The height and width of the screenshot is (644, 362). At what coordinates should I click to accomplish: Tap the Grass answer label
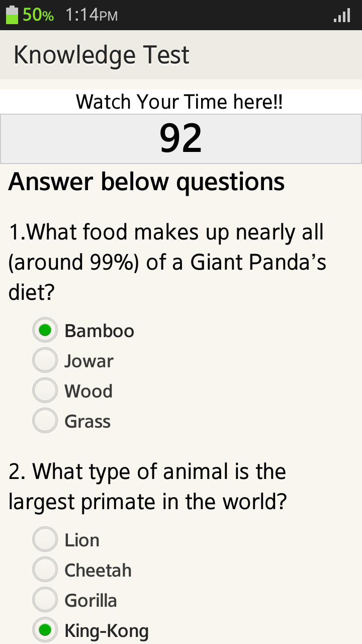[87, 421]
